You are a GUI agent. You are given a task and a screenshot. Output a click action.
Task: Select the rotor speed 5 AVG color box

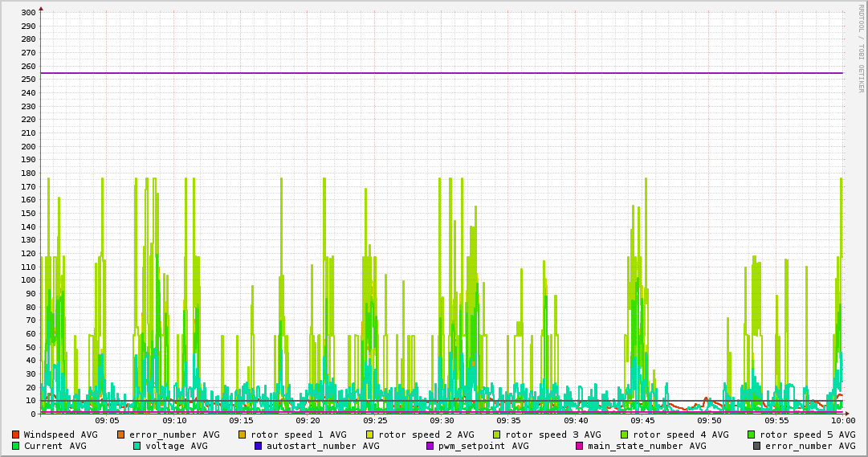(x=752, y=435)
